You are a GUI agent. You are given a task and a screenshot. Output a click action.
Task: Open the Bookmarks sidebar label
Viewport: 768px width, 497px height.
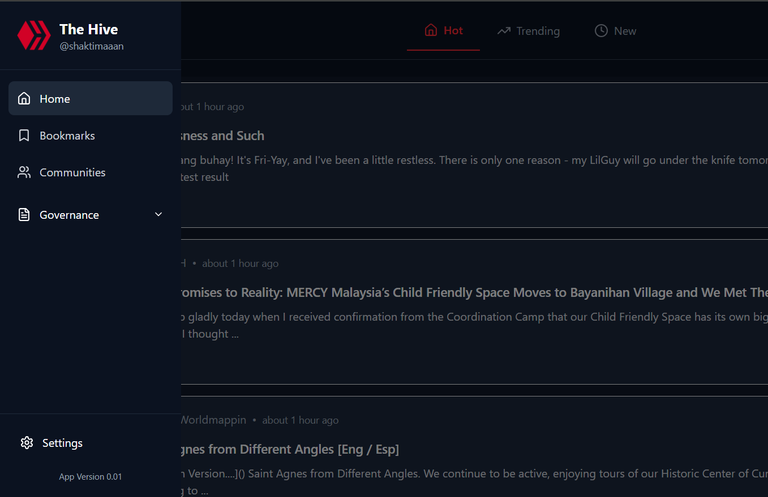(x=67, y=136)
